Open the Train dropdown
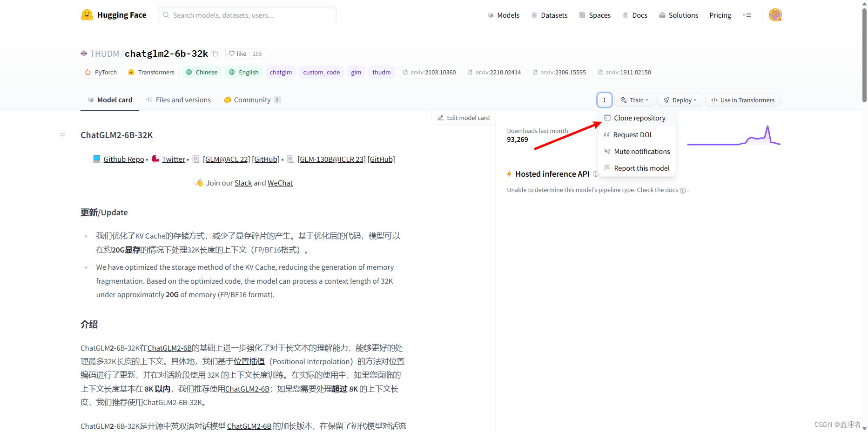Image resolution: width=868 pixels, height=432 pixels. tap(634, 100)
